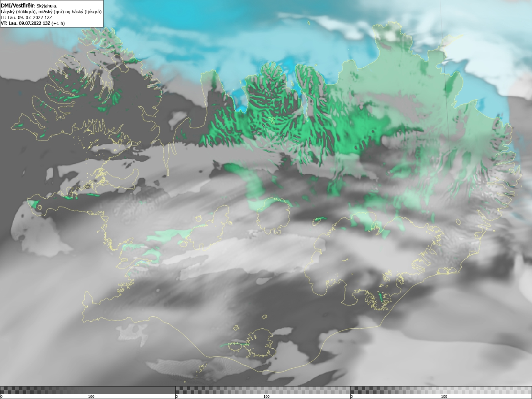This screenshot has height=399, width=532.
Task: Click the 'DMI/Vestfirðir: Skýjahula.' title line
Action: coord(29,6)
